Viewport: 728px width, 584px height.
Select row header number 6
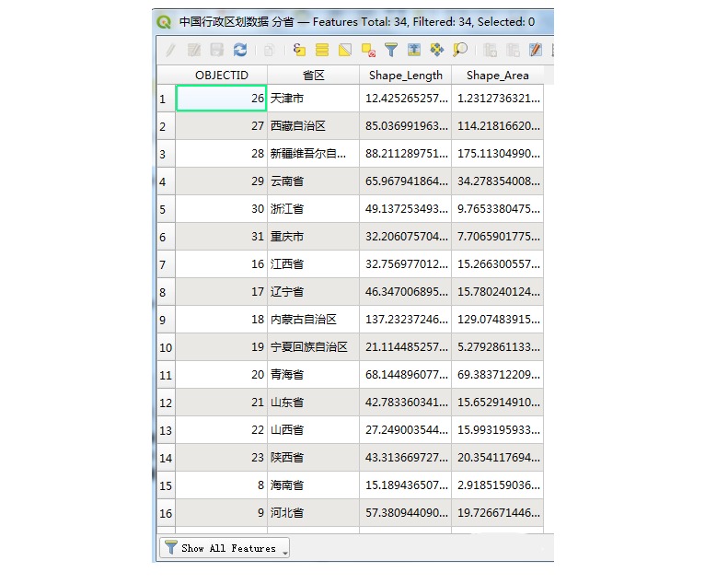pos(166,237)
